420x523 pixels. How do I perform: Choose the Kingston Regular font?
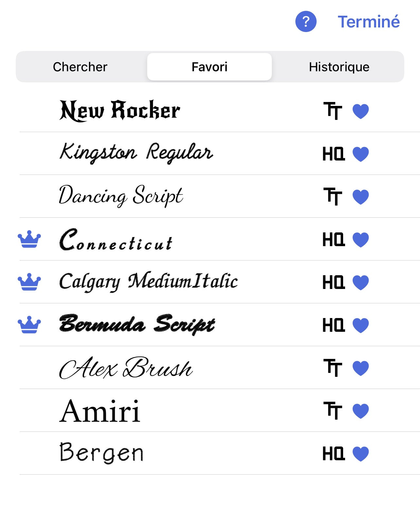tap(220, 154)
